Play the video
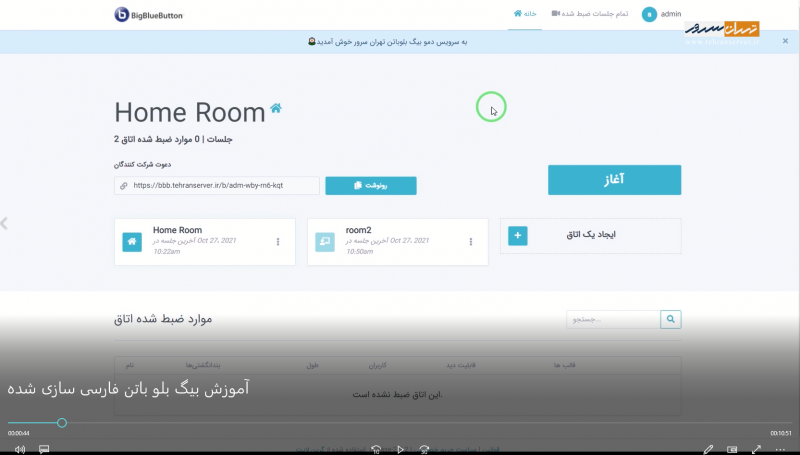This screenshot has width=800, height=455. [x=400, y=449]
